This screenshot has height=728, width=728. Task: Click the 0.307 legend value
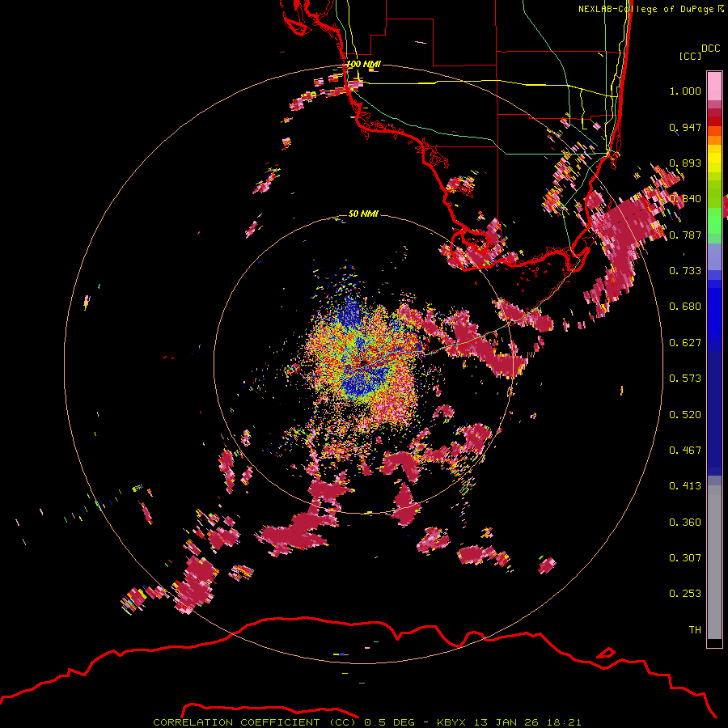point(685,558)
